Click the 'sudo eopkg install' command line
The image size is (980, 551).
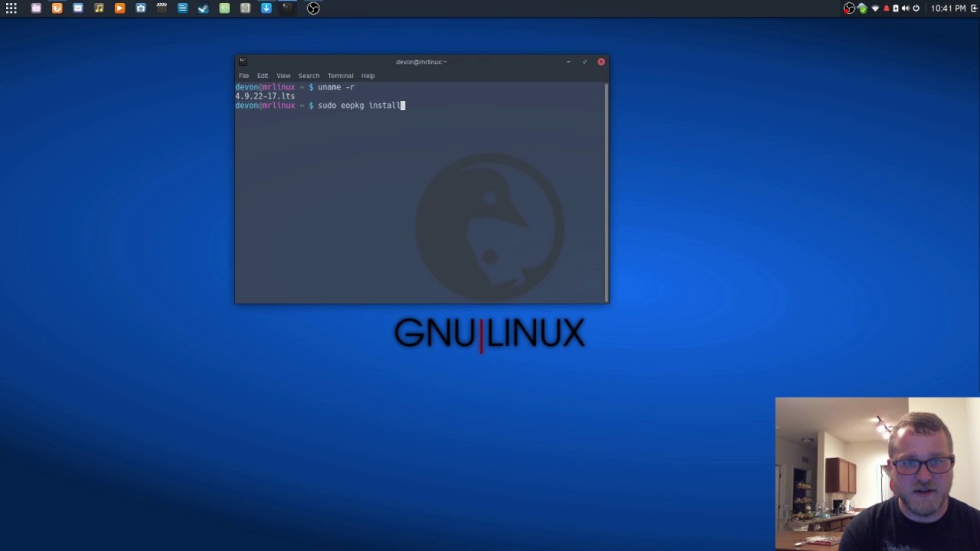[x=359, y=106]
